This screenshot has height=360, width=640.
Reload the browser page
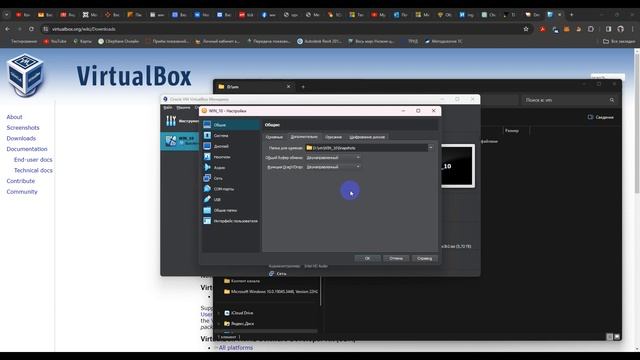click(31, 29)
